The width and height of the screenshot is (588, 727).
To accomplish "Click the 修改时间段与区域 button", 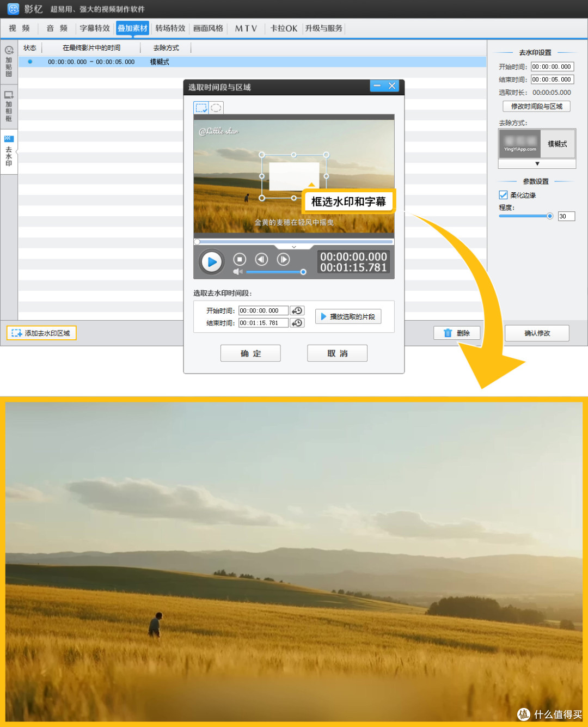I will (x=536, y=106).
